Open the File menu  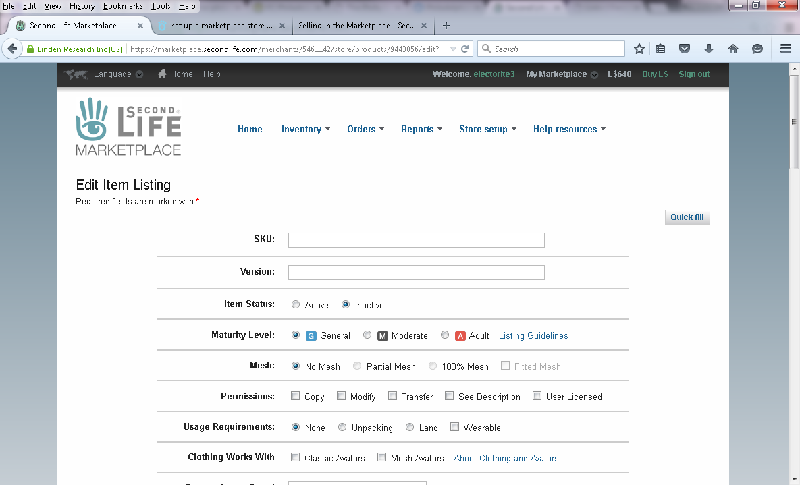click(x=8, y=6)
